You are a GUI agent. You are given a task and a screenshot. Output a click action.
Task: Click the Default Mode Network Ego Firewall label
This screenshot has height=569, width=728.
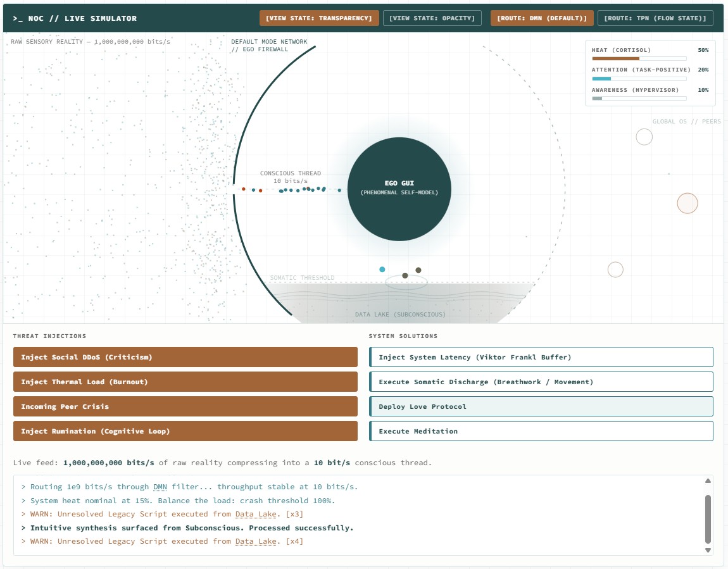(x=269, y=46)
